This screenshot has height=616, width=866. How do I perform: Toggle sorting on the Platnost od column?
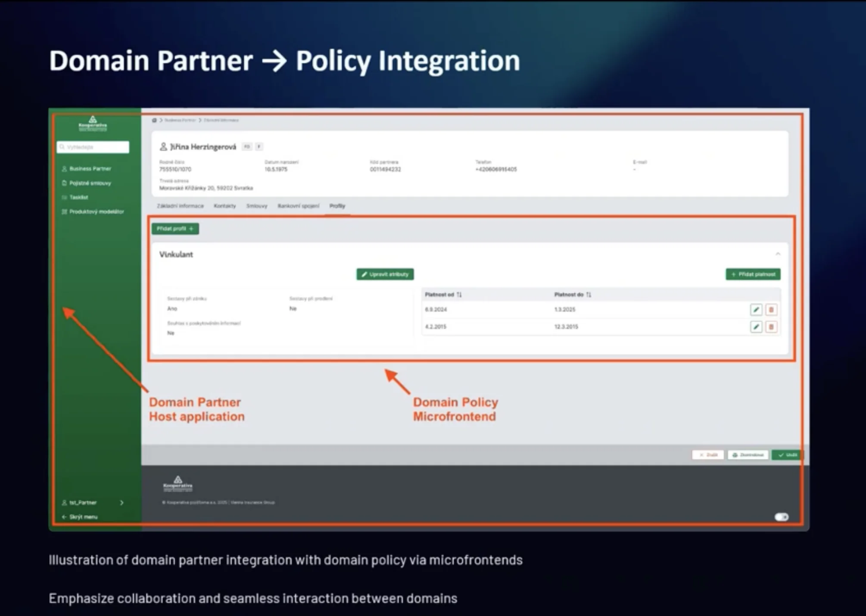click(460, 294)
